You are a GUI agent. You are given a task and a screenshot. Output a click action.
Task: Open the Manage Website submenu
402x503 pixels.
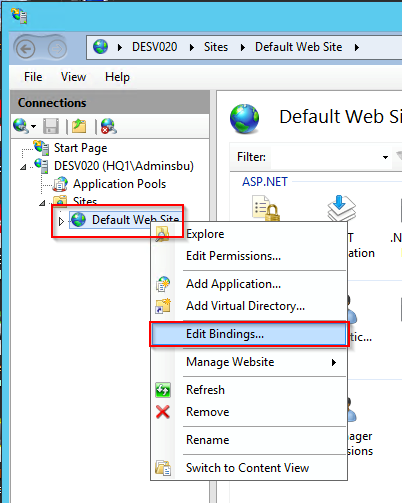(249, 362)
